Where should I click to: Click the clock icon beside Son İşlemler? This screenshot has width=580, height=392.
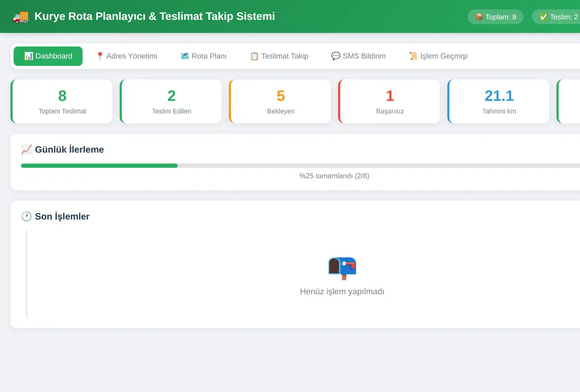point(27,216)
